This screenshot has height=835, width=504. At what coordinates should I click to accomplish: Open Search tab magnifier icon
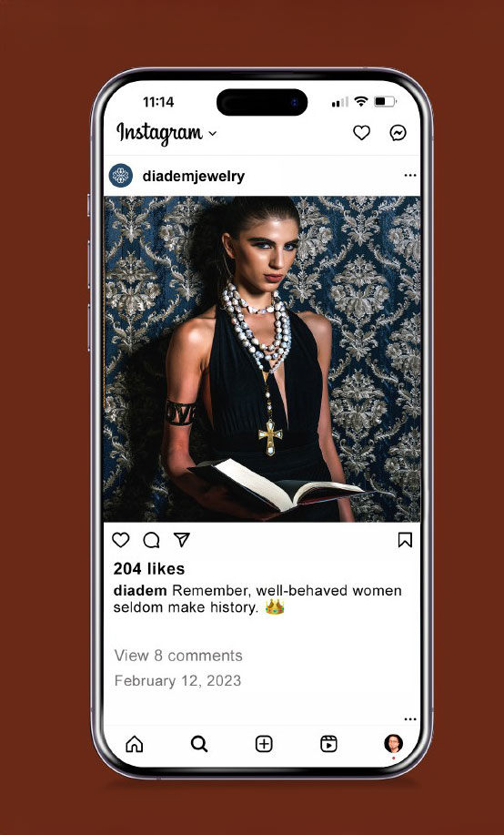click(199, 744)
